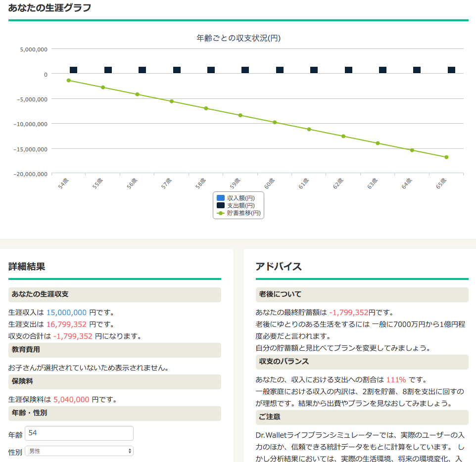Click the lifetime expense value 16,799,352

tap(66, 324)
